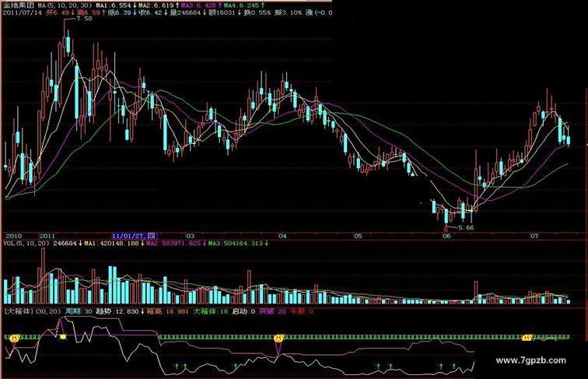Click the turnover amount 额16031
The height and width of the screenshot is (379, 588).
222,12
